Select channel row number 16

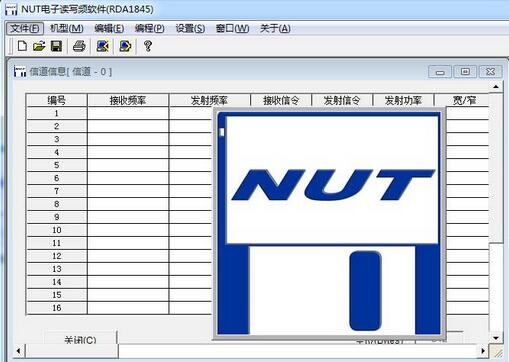[x=56, y=308]
